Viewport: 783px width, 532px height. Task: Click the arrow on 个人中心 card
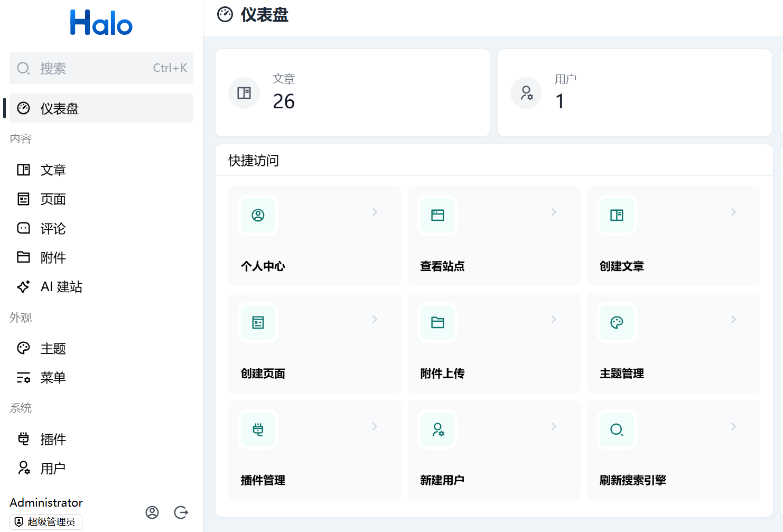pos(375,212)
